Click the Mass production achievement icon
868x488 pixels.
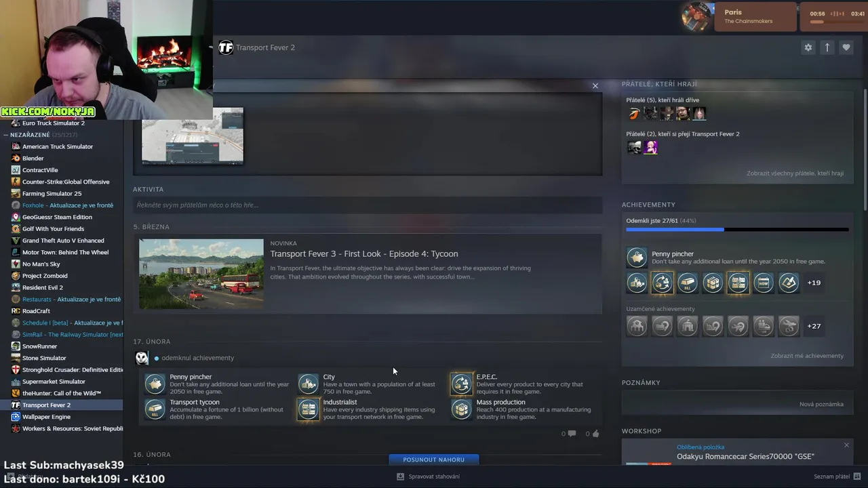click(461, 409)
